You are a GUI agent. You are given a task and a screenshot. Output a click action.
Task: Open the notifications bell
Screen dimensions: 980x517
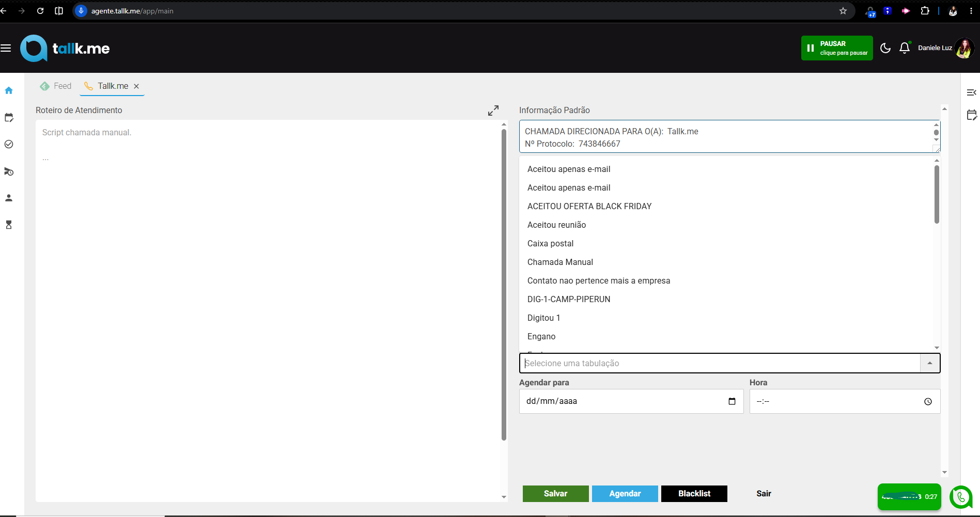[x=905, y=48]
